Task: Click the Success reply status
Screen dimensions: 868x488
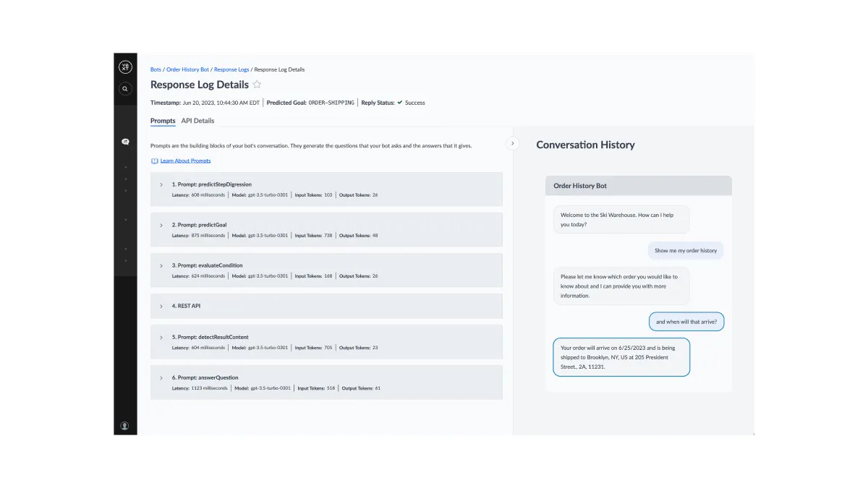Action: 415,103
